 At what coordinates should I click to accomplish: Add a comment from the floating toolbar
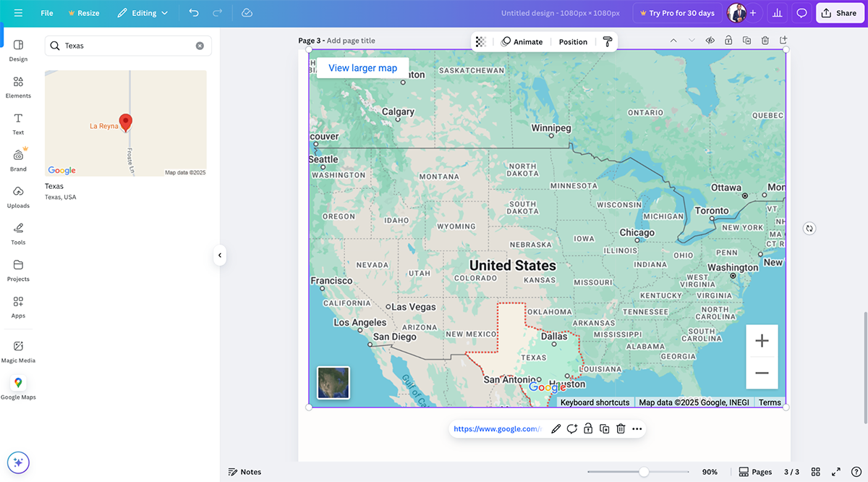click(x=571, y=429)
